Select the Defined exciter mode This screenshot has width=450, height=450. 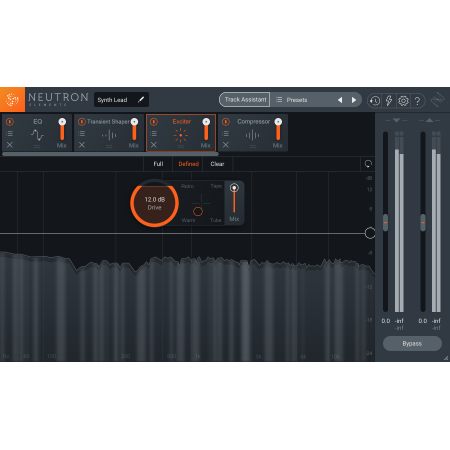tap(188, 164)
